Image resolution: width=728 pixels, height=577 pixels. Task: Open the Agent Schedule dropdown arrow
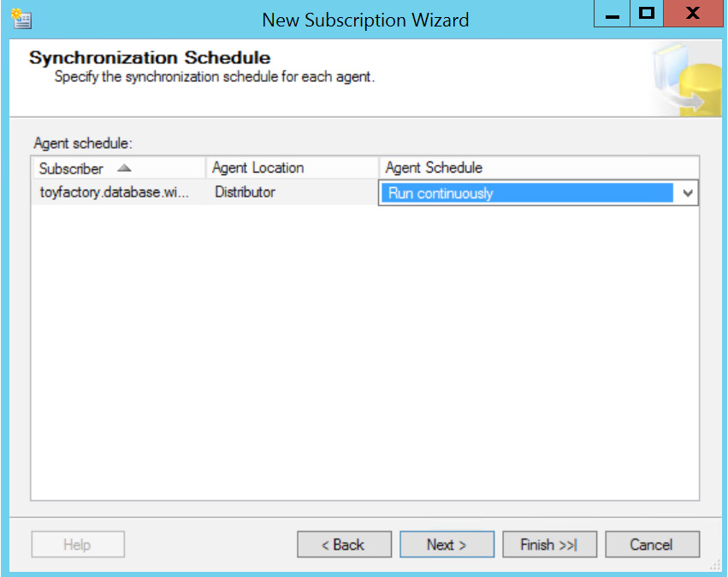click(x=688, y=193)
